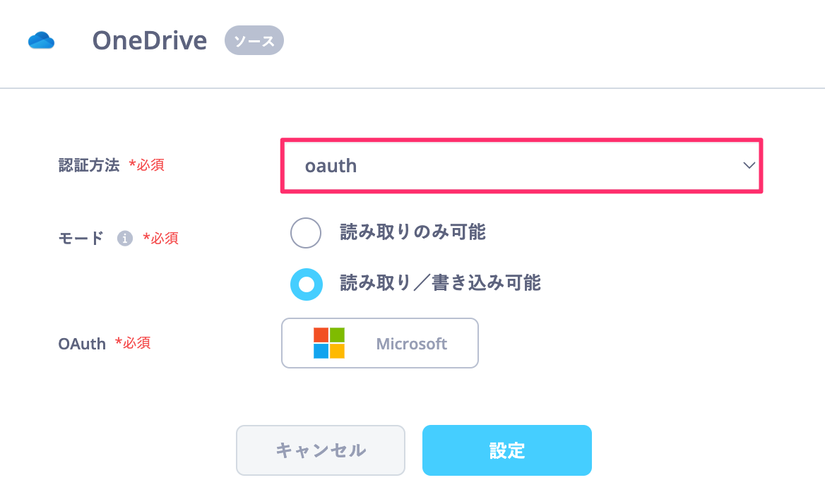Click the yellow quadrant of the Microsoft logo
The width and height of the screenshot is (825, 504).
[x=338, y=351]
